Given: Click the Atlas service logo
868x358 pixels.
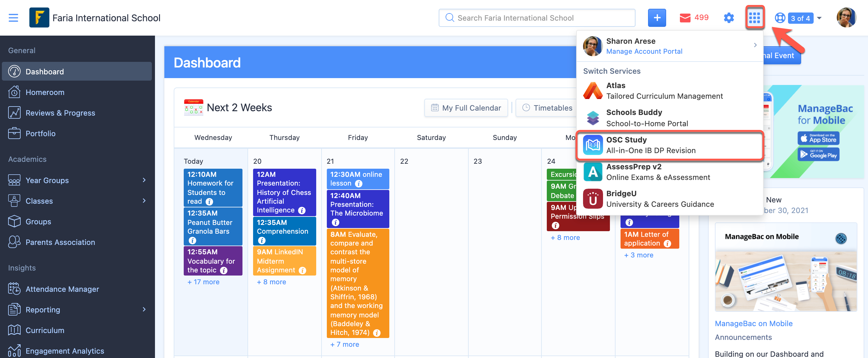Looking at the screenshot, I should pos(593,91).
